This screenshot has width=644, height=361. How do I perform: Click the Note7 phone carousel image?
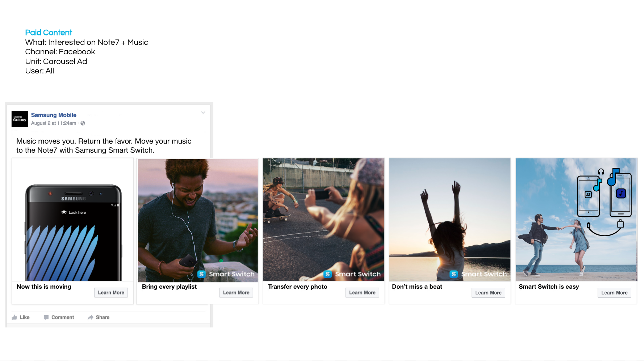point(73,220)
